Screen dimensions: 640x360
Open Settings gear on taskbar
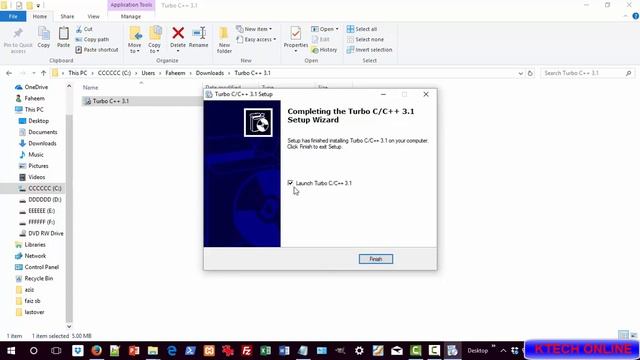(359, 351)
